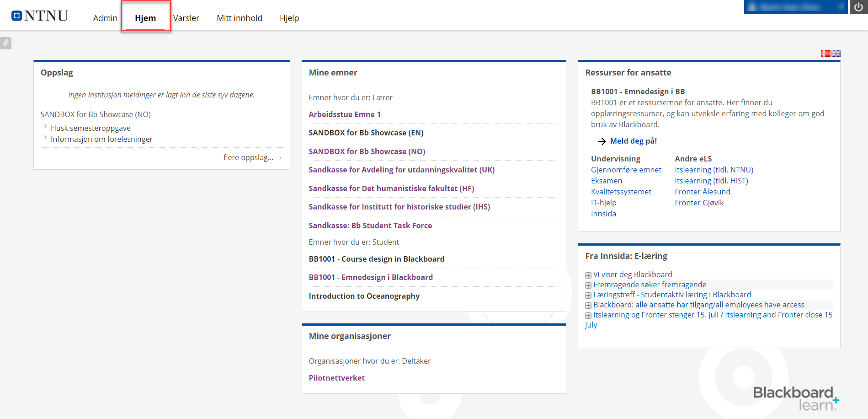Screen dimensions: 868x419
Task: Click 'Fra Innsida: E-læring' module heading
Action: click(x=626, y=256)
